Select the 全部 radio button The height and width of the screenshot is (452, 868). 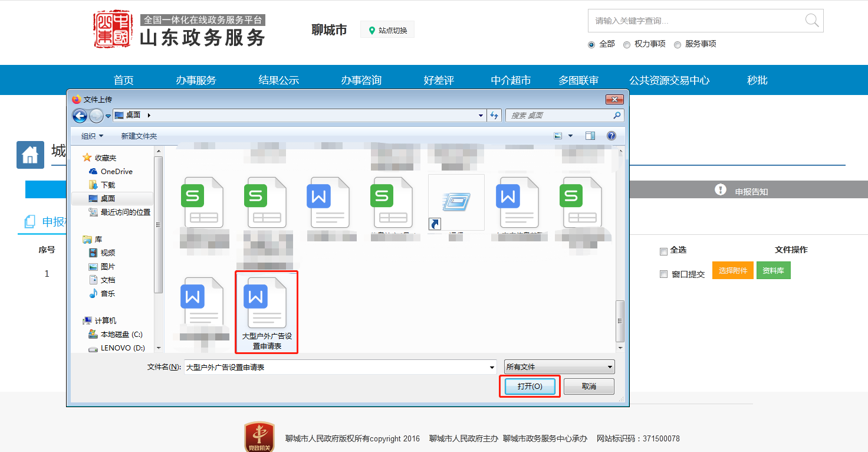(x=591, y=44)
